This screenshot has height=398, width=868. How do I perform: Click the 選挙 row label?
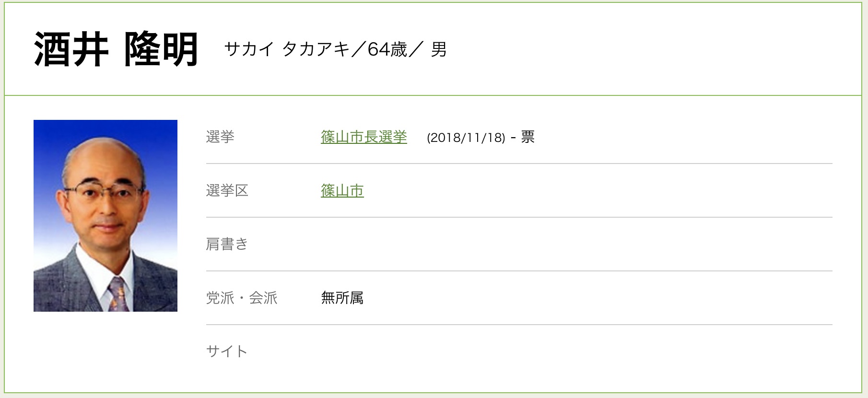click(x=220, y=137)
